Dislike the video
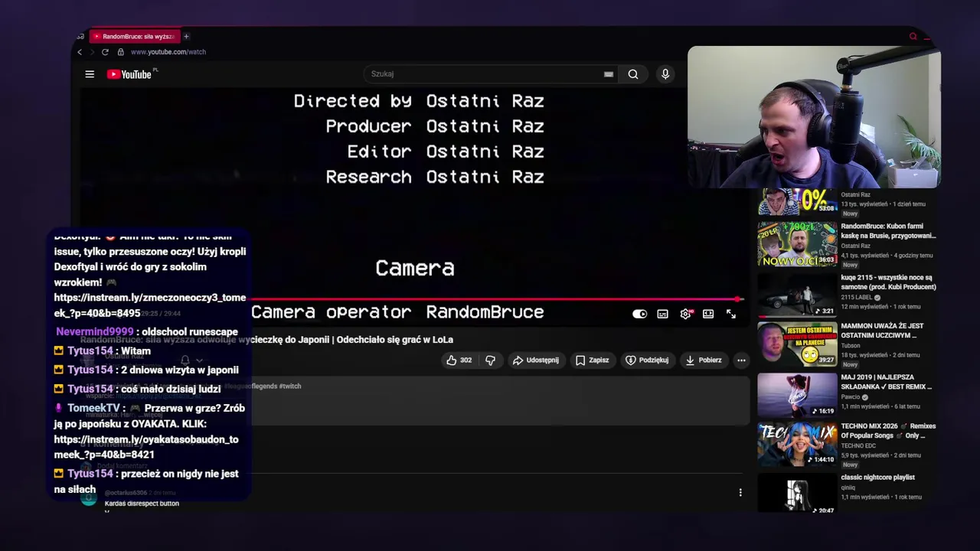The width and height of the screenshot is (980, 551). pyautogui.click(x=491, y=360)
